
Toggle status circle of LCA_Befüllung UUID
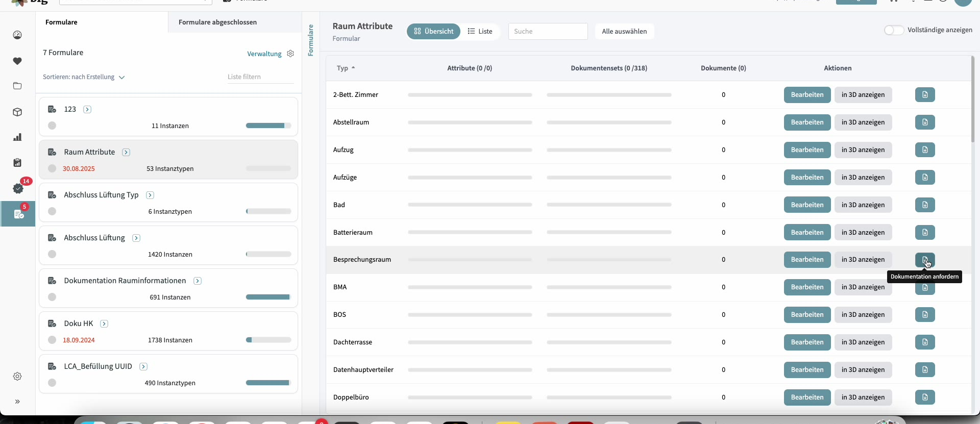pyautogui.click(x=52, y=383)
